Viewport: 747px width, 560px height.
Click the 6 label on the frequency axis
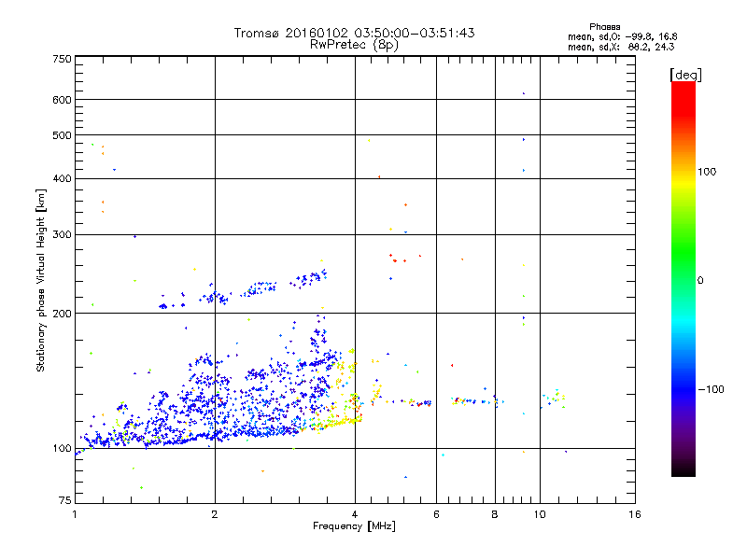click(x=436, y=514)
